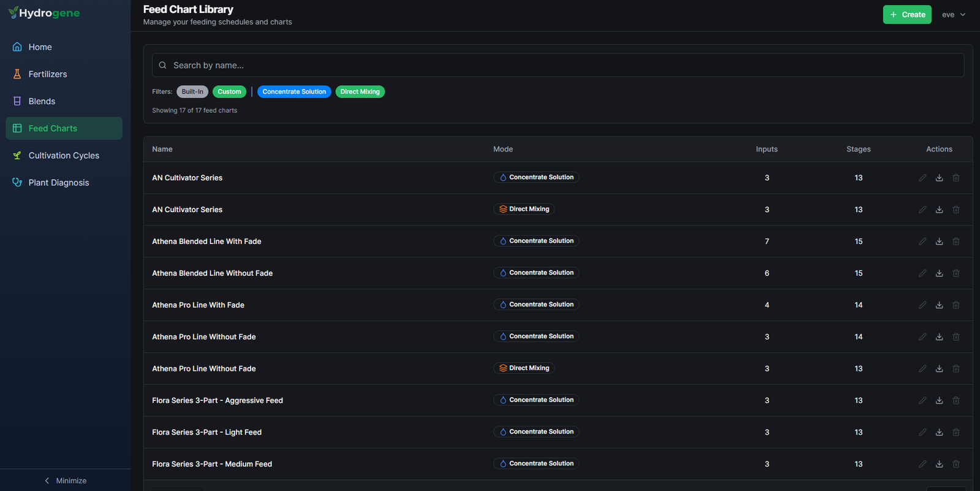Edit AN Cultivator Series Concentrate Solution chart
The image size is (980, 491).
pyautogui.click(x=922, y=178)
